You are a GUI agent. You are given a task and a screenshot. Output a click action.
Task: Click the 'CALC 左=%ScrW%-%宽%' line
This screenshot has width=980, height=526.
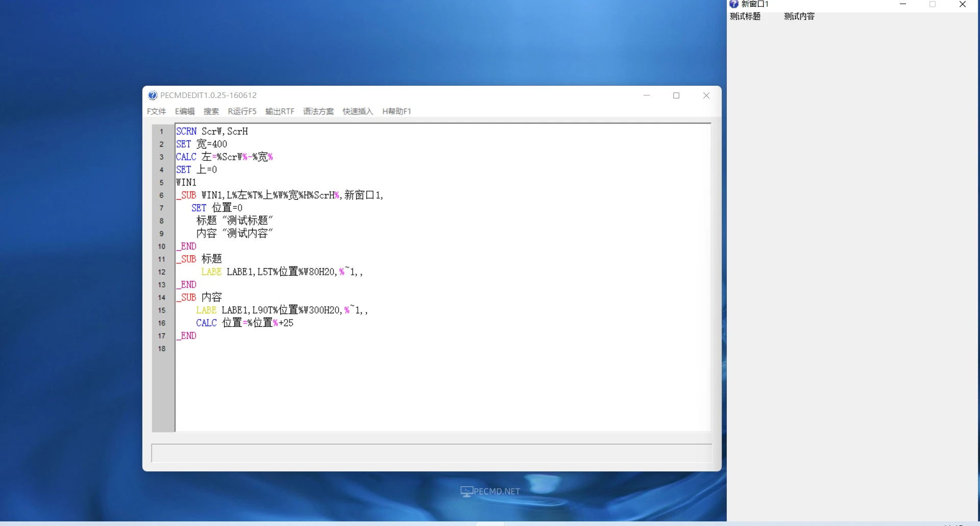tap(225, 157)
